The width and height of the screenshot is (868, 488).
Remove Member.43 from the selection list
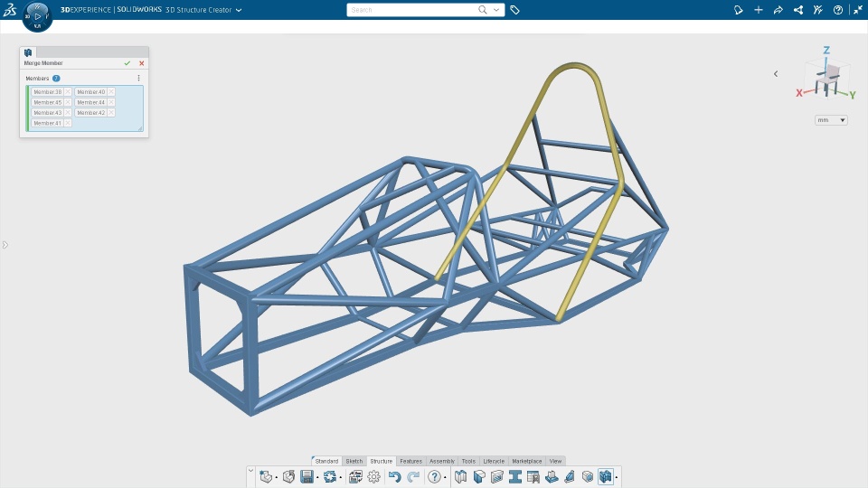(x=68, y=112)
